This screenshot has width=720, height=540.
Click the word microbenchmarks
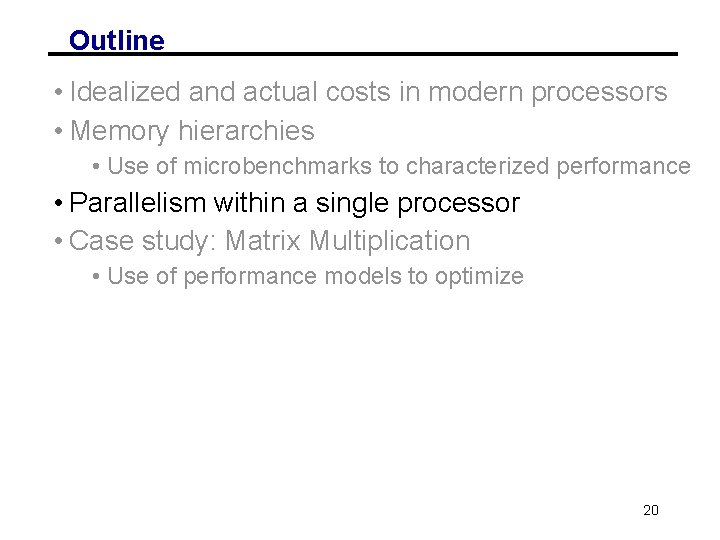tap(277, 166)
